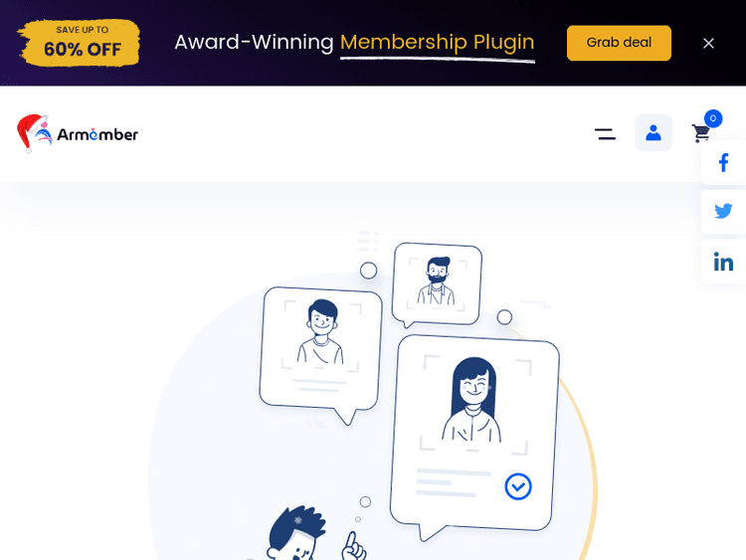746x560 pixels.
Task: Share on LinkedIn
Action: coord(723,263)
